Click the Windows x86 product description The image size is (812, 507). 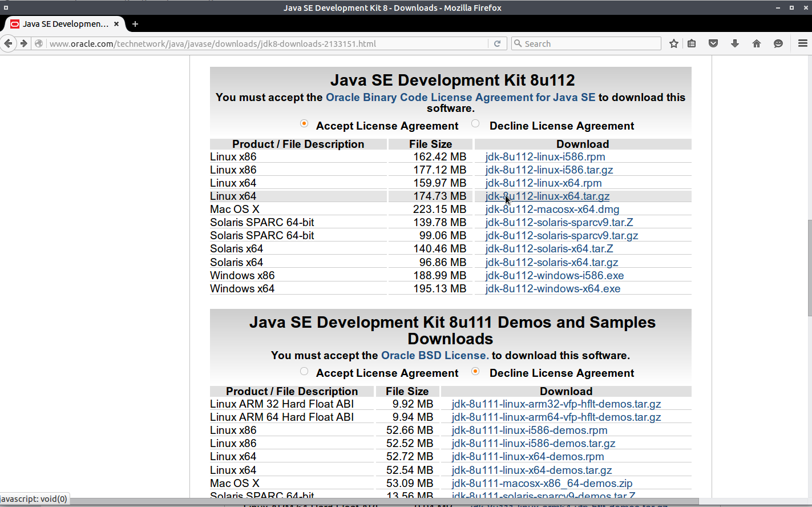point(242,276)
